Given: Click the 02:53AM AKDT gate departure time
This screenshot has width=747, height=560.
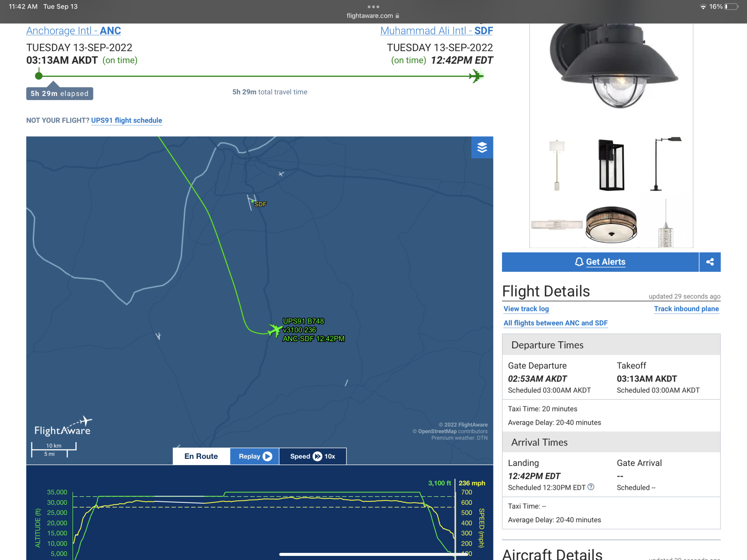Looking at the screenshot, I should tap(537, 379).
